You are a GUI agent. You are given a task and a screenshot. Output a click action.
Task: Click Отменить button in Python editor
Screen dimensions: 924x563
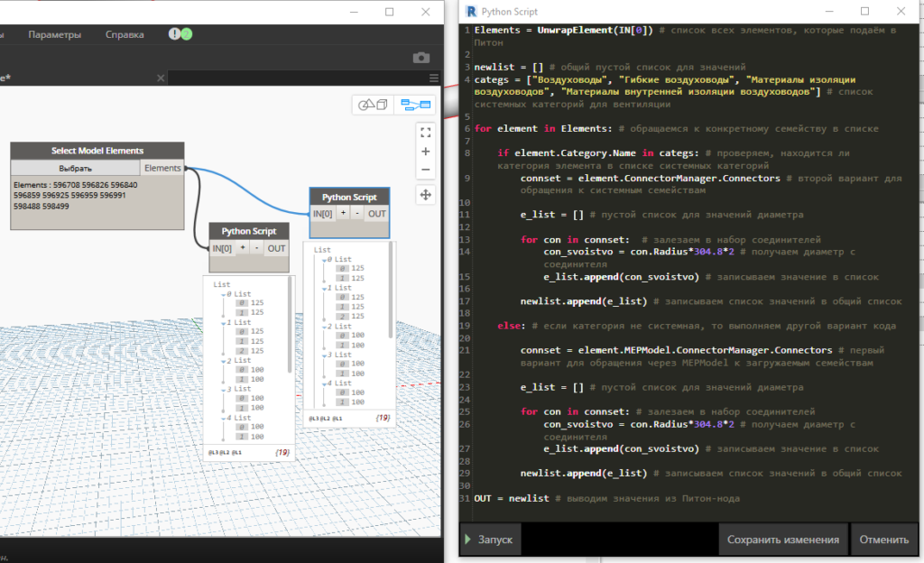click(x=883, y=540)
